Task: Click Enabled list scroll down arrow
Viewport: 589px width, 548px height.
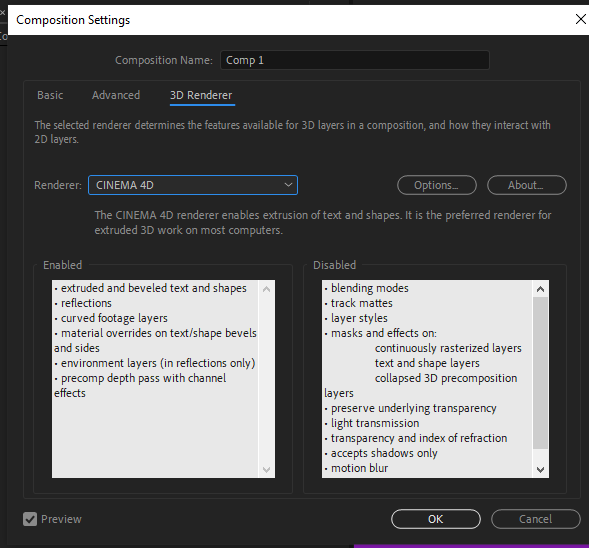Action: 266,469
